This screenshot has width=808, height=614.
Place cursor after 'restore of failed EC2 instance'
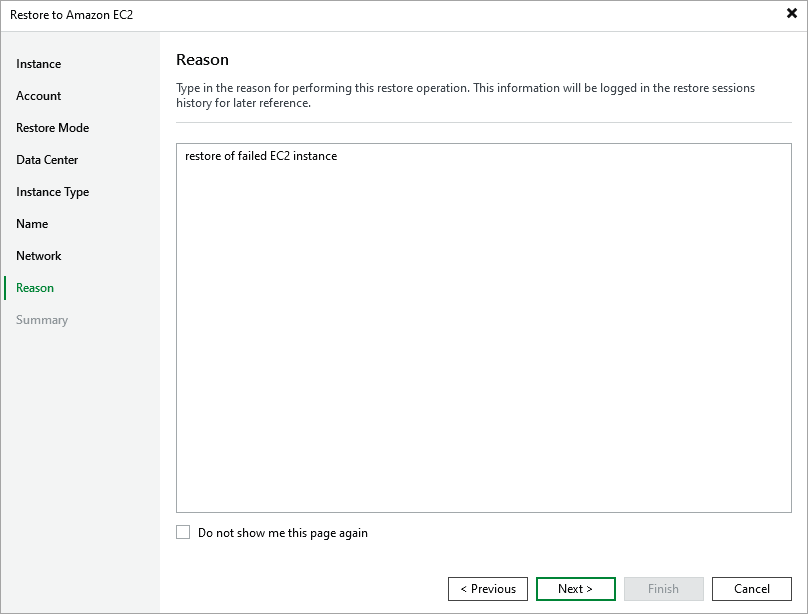tap(337, 156)
